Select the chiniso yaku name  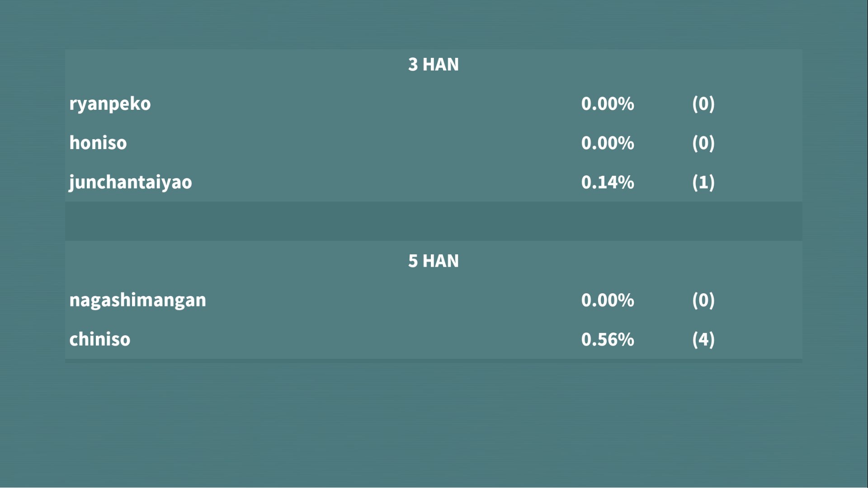coord(99,340)
